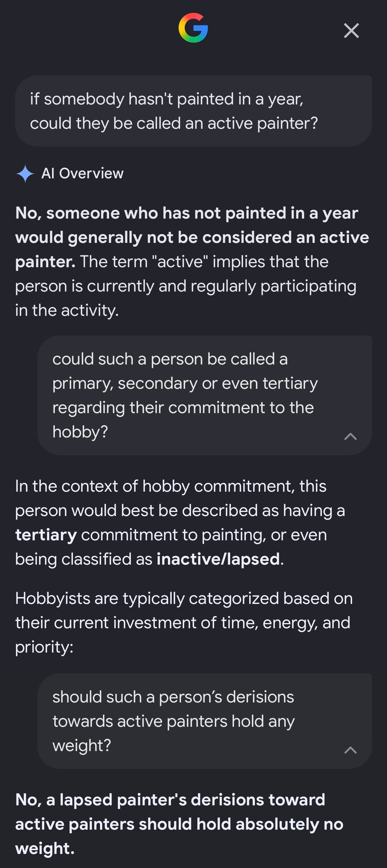Collapse the derisions toward active painters question
The width and height of the screenshot is (387, 868).
tap(351, 750)
